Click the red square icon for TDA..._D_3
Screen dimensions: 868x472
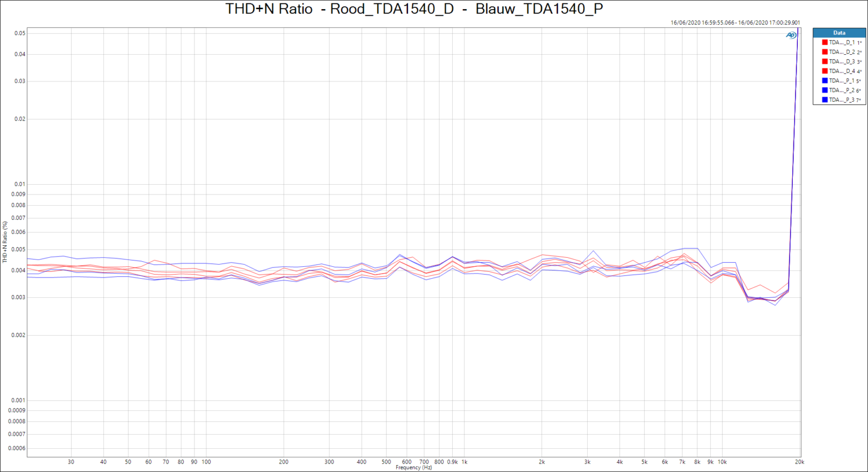(x=824, y=62)
